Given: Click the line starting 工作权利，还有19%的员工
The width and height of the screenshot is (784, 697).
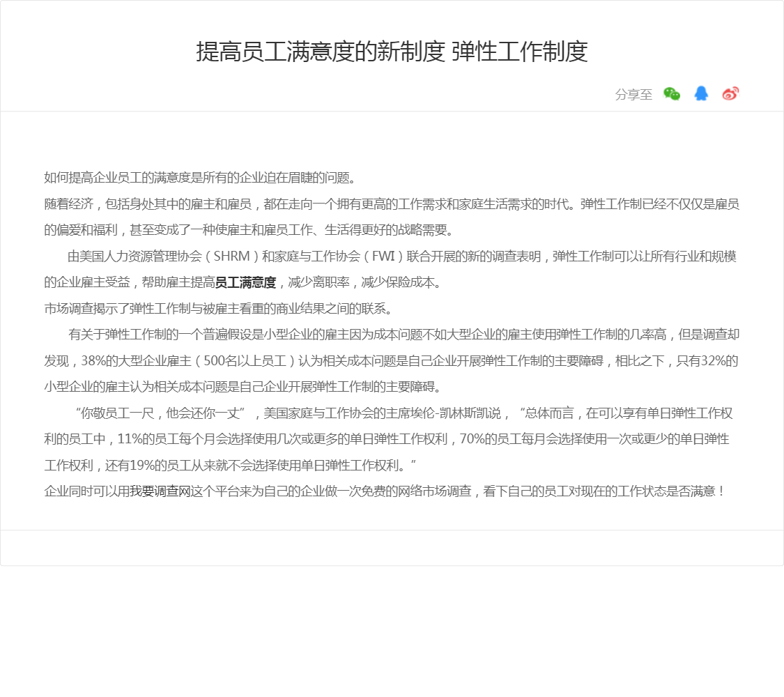Looking at the screenshot, I should [x=230, y=466].
